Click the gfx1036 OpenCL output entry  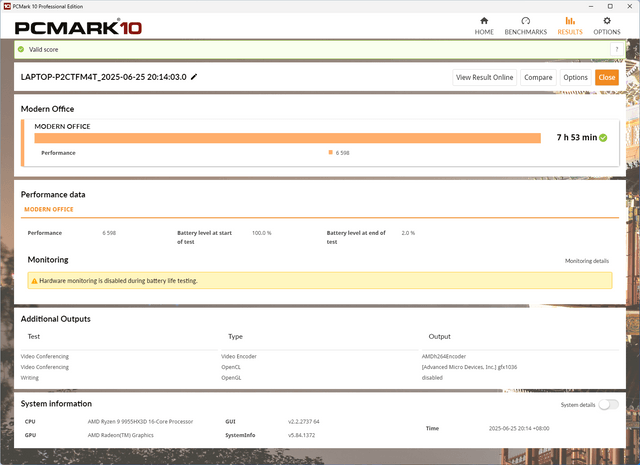tap(469, 367)
